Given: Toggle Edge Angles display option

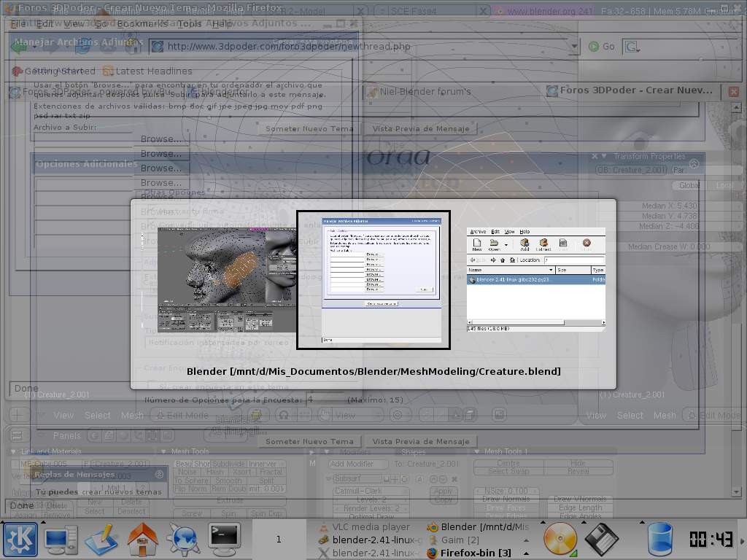Looking at the screenshot, I should pyautogui.click(x=580, y=516).
